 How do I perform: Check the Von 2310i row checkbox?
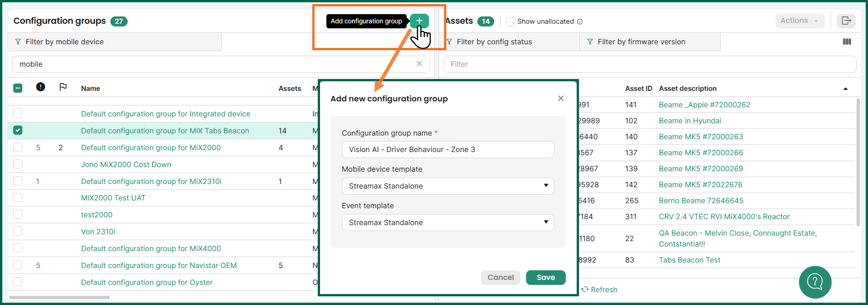click(18, 231)
